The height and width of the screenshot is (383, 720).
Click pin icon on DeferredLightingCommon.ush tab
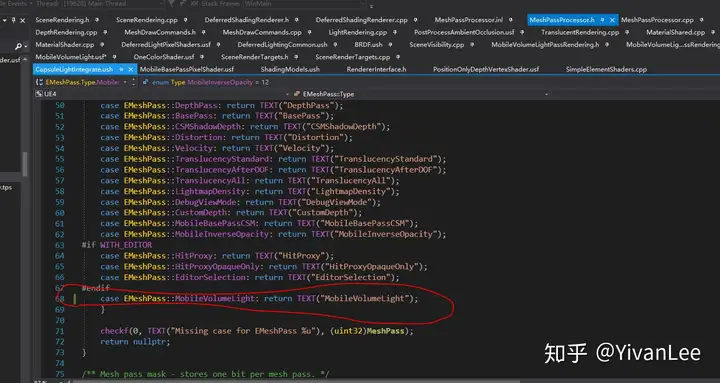pos(336,45)
